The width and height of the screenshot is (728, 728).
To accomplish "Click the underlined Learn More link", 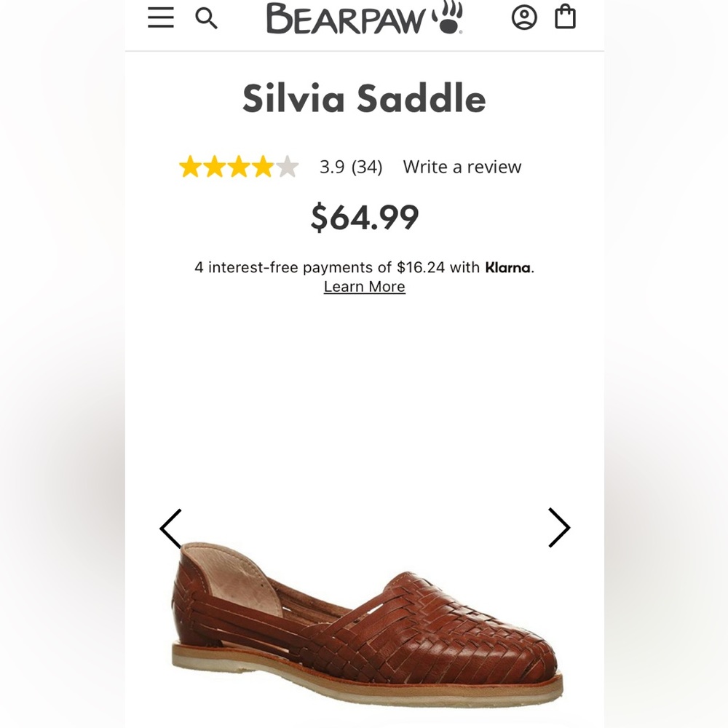I will pyautogui.click(x=365, y=287).
